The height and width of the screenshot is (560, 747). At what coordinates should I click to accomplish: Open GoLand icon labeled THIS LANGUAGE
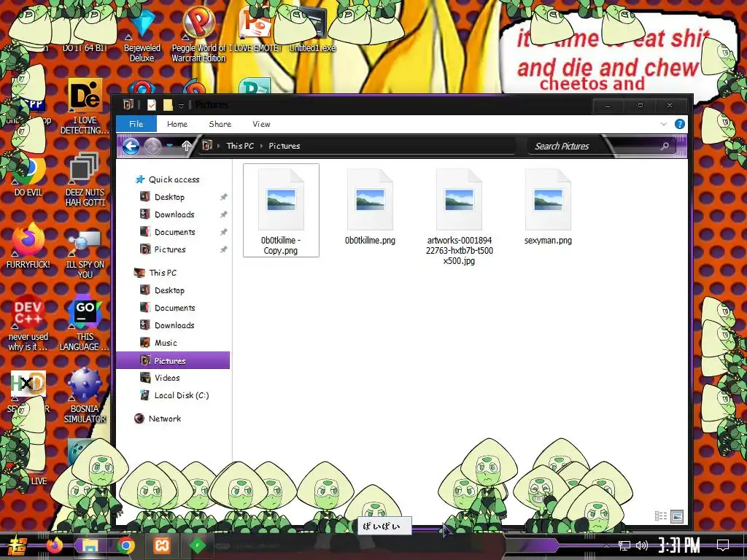click(85, 324)
